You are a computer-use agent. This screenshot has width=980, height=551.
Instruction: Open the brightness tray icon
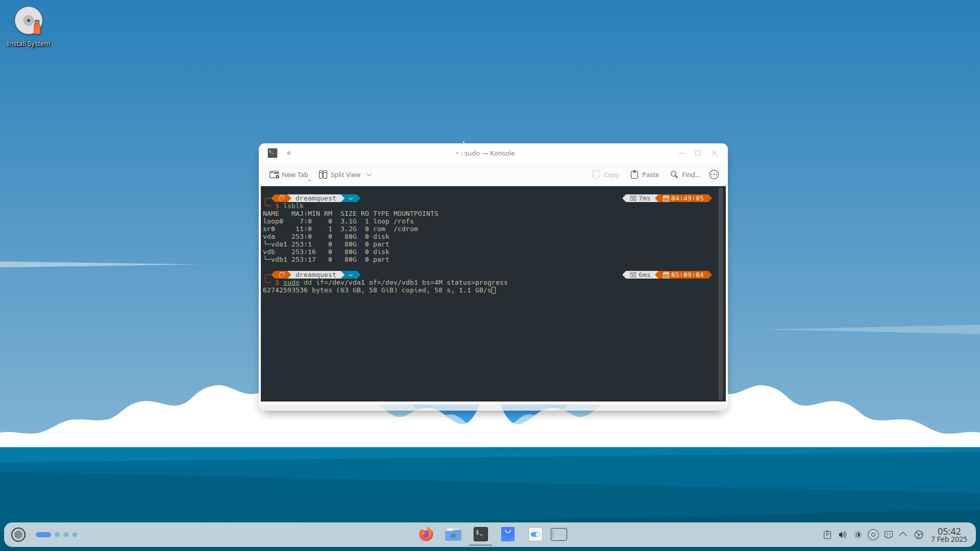click(858, 535)
